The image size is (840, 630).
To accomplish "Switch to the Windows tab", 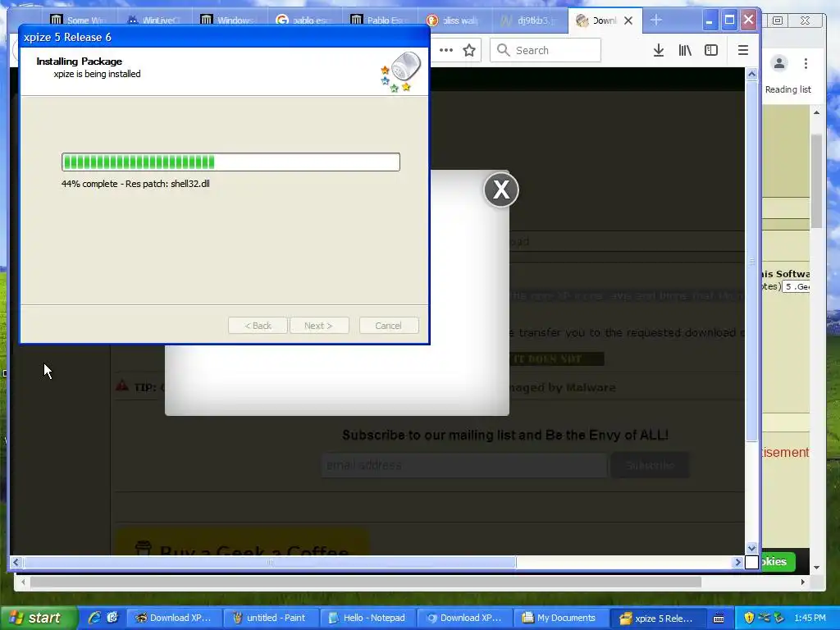I will click(229, 21).
